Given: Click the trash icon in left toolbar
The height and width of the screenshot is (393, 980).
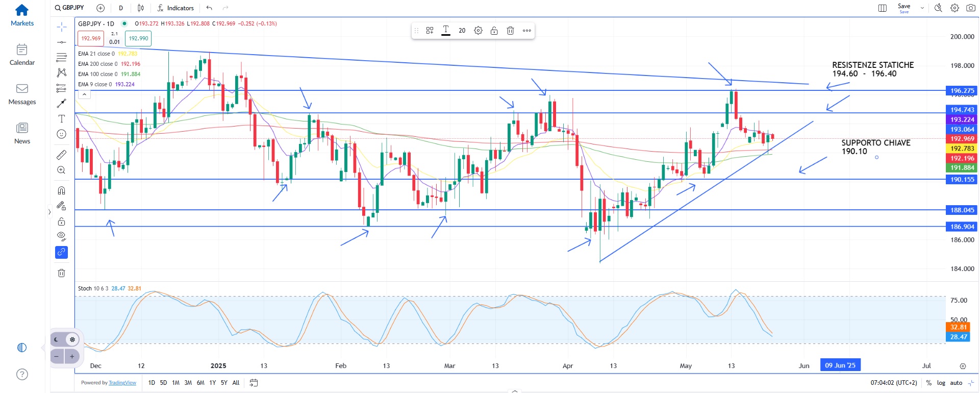Looking at the screenshot, I should coord(61,273).
